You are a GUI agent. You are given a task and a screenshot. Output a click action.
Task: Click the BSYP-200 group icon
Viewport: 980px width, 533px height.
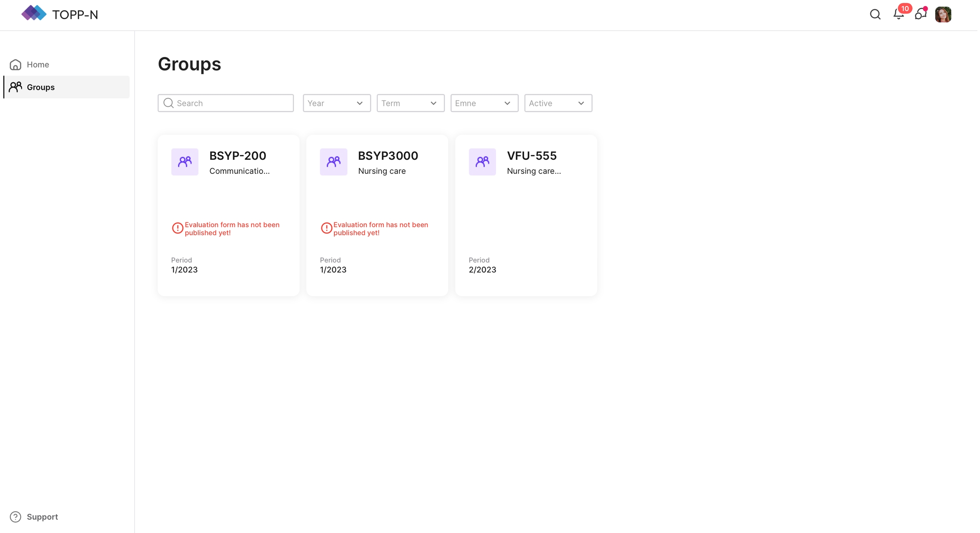[x=185, y=162]
